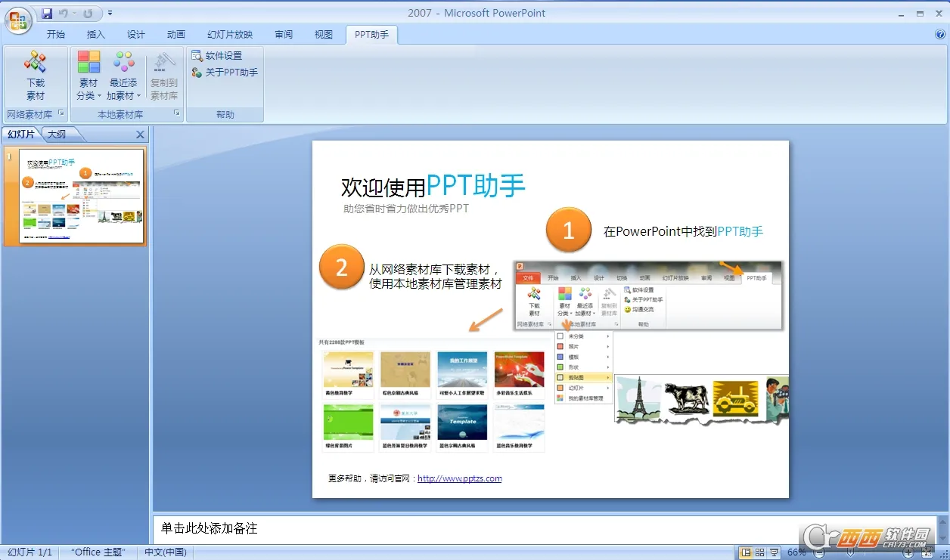Viewport: 950px width, 560px height.
Task: Click the Office button
Action: (17, 21)
